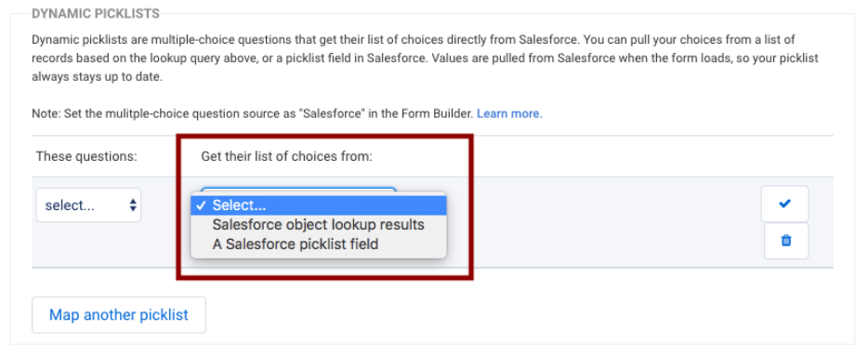Confirm the mapping with the blue checkmark button
Screen dimensions: 868x357
point(784,204)
